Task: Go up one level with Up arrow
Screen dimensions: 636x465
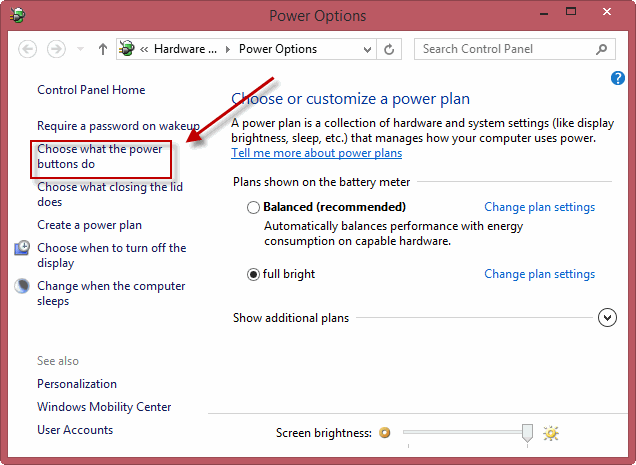Action: (103, 50)
